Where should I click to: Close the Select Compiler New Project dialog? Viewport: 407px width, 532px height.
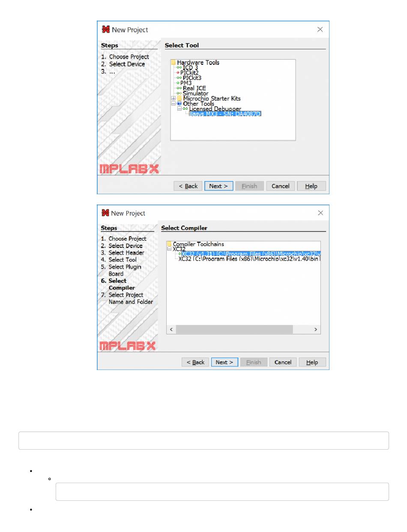pos(320,213)
